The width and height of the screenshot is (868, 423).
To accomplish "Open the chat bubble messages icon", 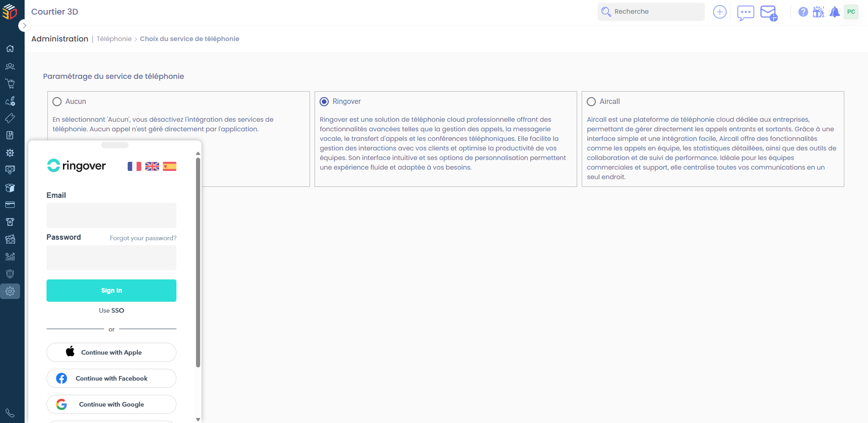I will pyautogui.click(x=746, y=13).
